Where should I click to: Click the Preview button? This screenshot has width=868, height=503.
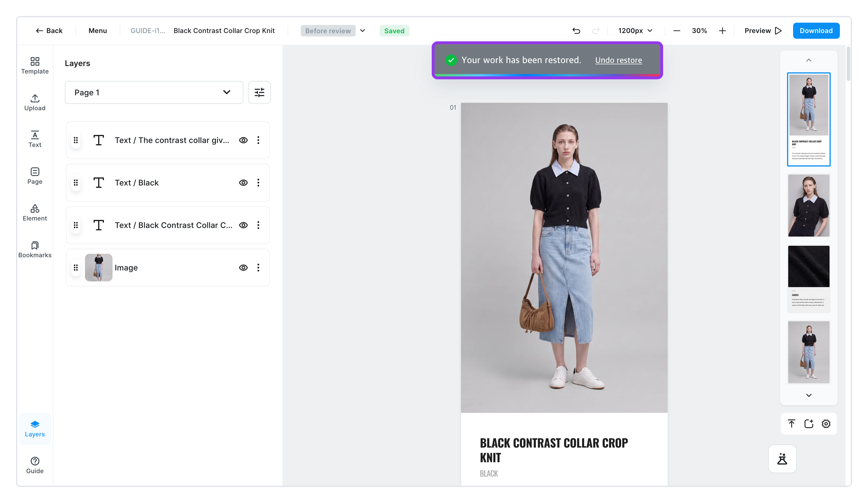click(763, 31)
